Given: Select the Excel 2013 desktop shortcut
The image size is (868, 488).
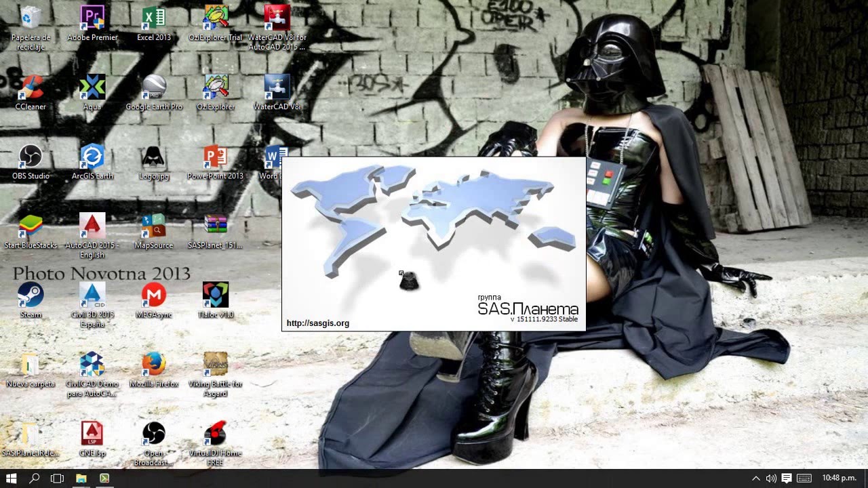Looking at the screenshot, I should [154, 24].
